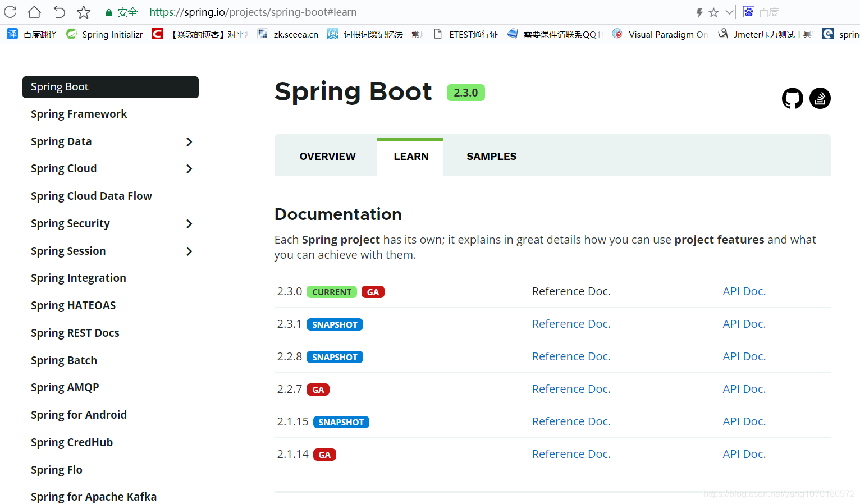This screenshot has width=860, height=504.
Task: Click the Baidu paw search engine icon
Action: click(x=749, y=12)
